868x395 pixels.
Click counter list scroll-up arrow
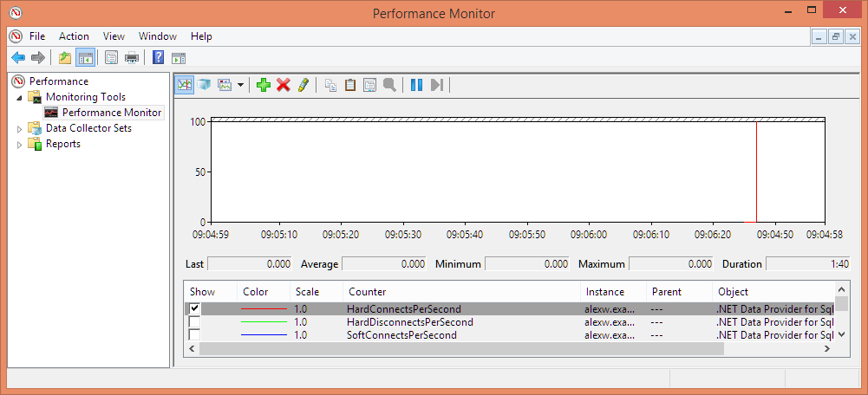click(x=841, y=288)
